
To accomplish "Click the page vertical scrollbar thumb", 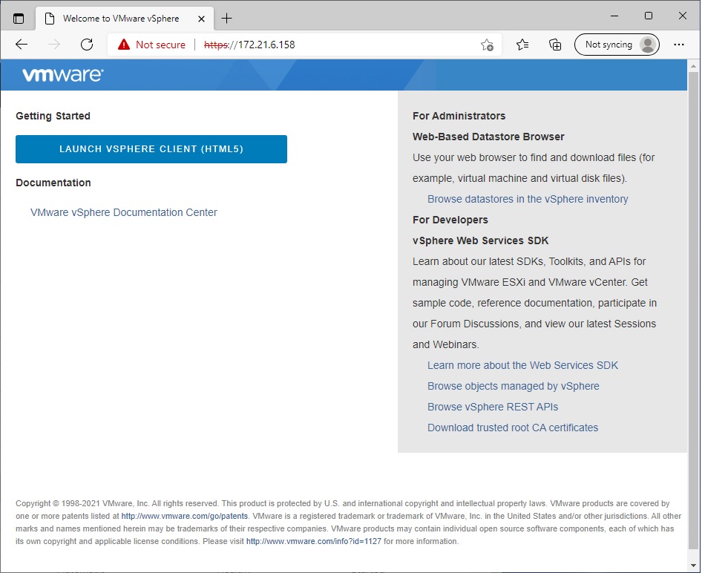I will coord(693,310).
